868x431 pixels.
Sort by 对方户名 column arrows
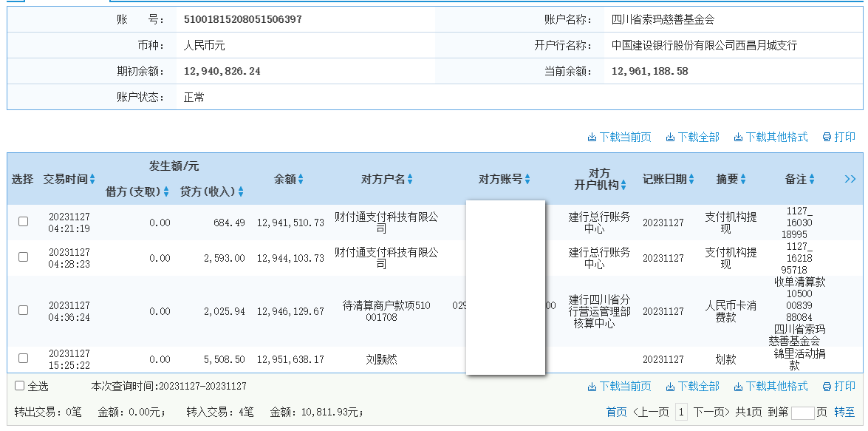coord(410,179)
